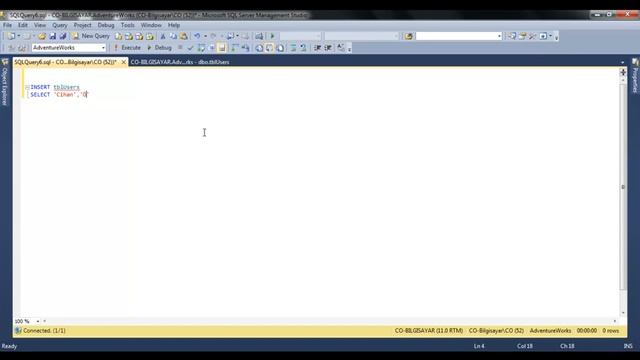640x360 pixels.
Task: Open the active documents list dropdown
Action: coord(622,62)
